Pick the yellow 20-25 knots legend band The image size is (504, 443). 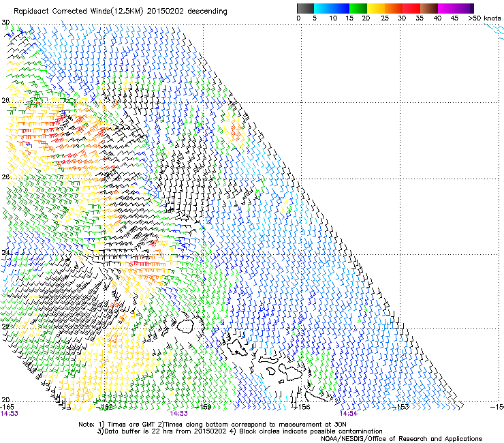[x=376, y=8]
